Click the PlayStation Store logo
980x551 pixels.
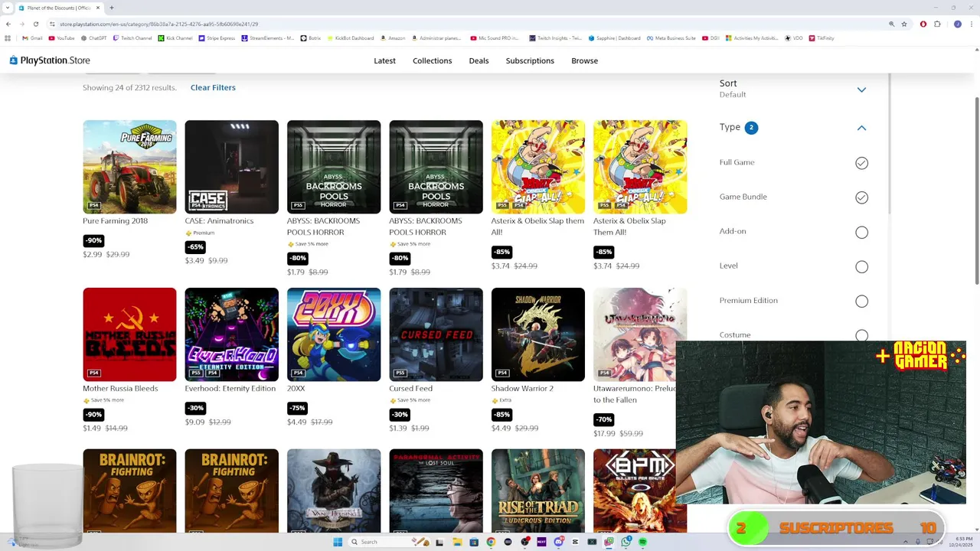[x=50, y=60]
